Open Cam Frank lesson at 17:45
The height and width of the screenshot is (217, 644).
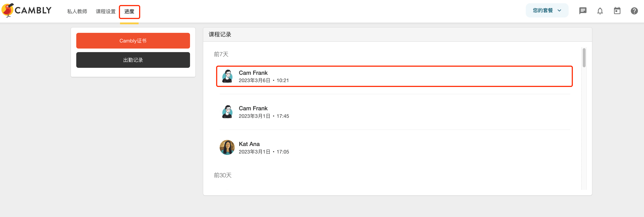tap(394, 112)
